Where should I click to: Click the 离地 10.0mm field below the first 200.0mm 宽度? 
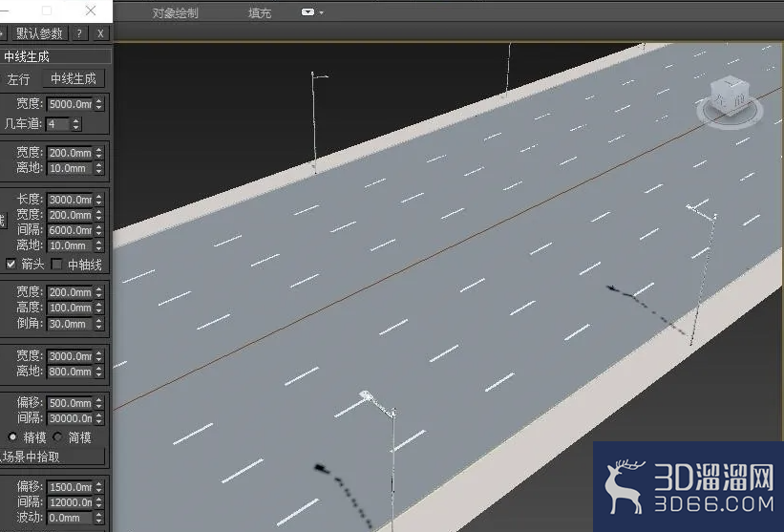[71, 168]
